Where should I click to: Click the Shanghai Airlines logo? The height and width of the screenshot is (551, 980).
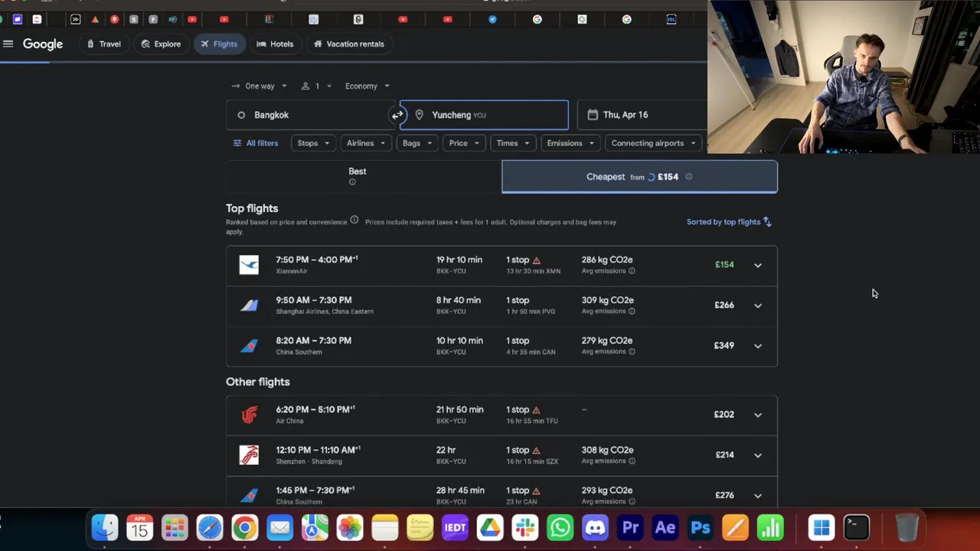tap(249, 305)
